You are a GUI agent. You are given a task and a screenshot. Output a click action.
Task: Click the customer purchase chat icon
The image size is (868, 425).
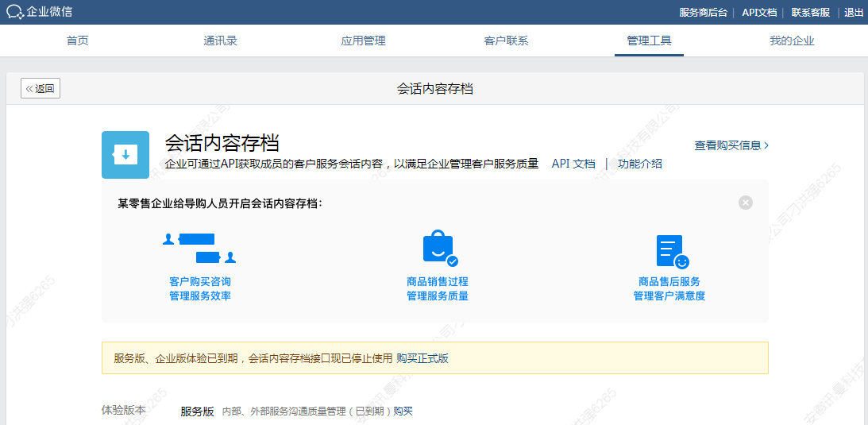coord(199,248)
